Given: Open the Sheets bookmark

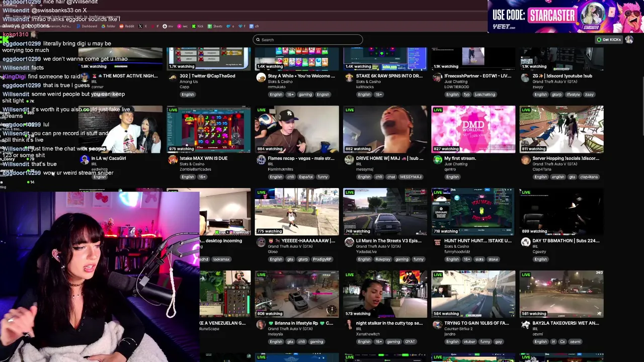Looking at the screenshot, I should coord(215,26).
